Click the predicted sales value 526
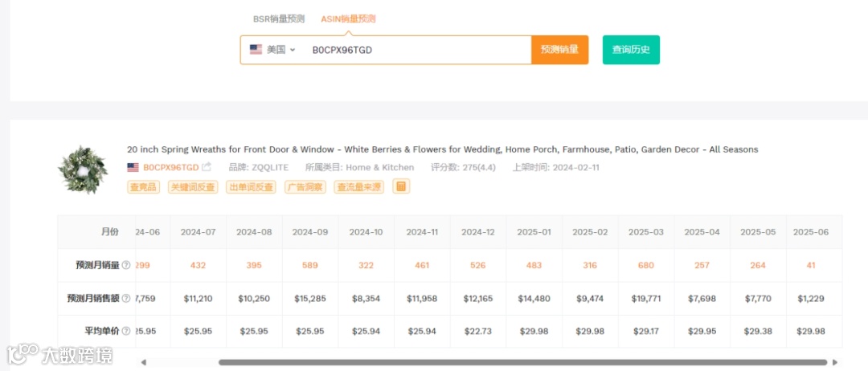This screenshot has width=868, height=371. pyautogui.click(x=477, y=265)
